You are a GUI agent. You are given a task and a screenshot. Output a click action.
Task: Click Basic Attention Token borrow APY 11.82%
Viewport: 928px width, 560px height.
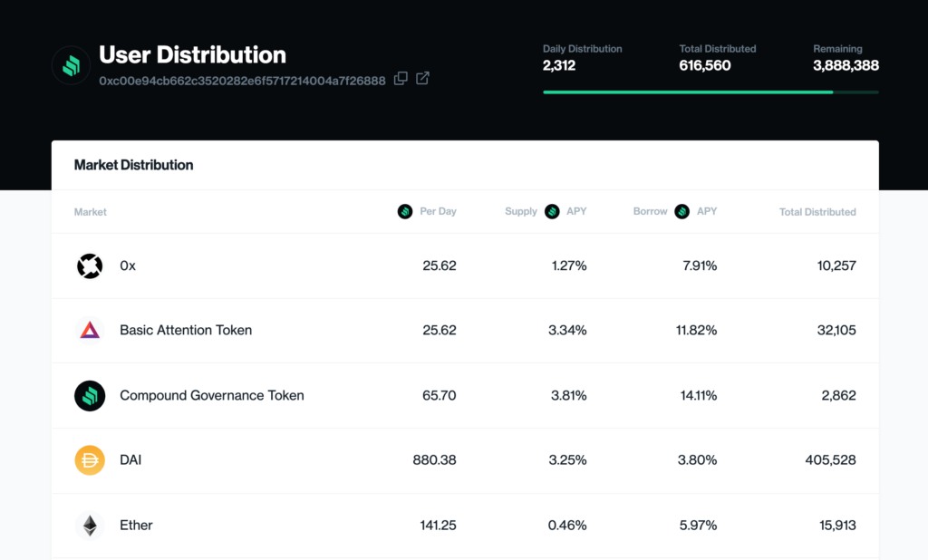pyautogui.click(x=697, y=331)
